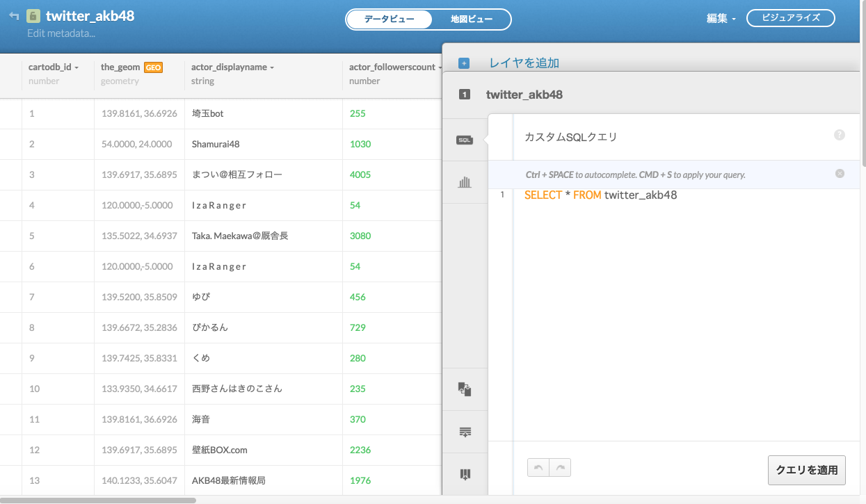Screen dimensions: 866x504
Task: Click the cell 西野さんはきのこさん
Action: click(x=237, y=389)
